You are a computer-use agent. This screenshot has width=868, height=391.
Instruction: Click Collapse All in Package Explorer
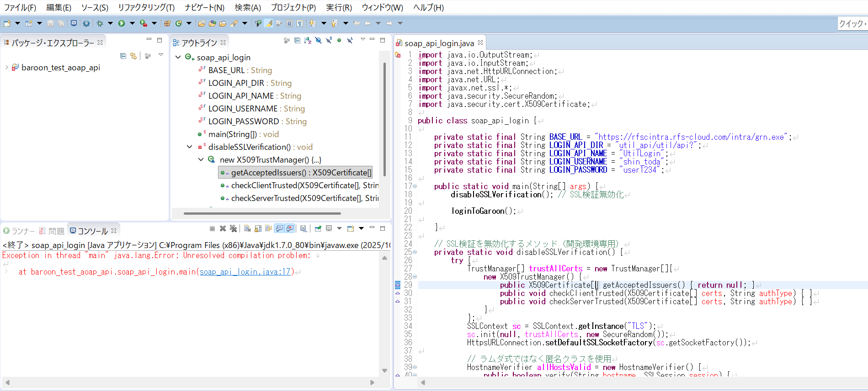[123, 56]
